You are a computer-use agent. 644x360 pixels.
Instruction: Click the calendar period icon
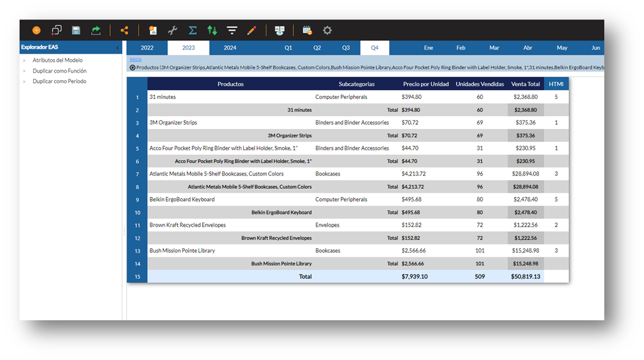[307, 30]
